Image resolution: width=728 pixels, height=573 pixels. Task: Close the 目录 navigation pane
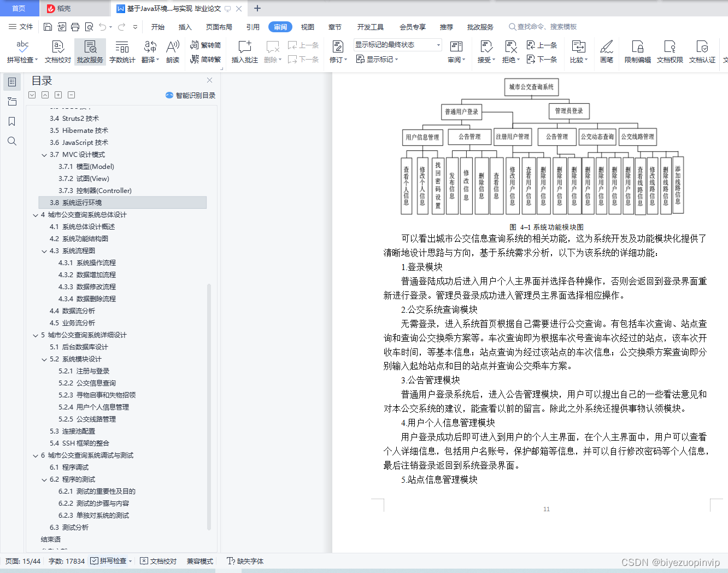coord(209,80)
